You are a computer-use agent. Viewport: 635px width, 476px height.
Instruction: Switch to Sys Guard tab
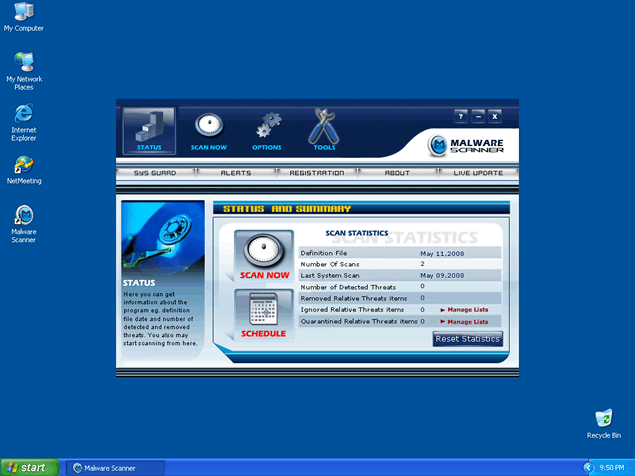pyautogui.click(x=155, y=173)
